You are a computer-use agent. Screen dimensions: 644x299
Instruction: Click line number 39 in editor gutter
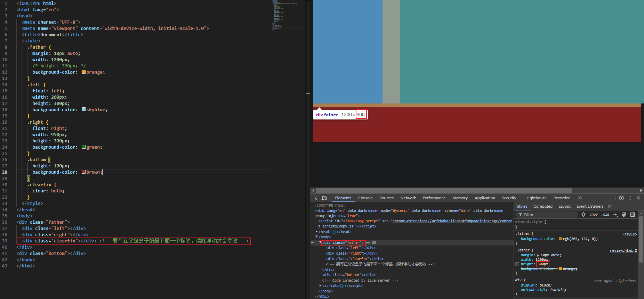(x=5, y=241)
